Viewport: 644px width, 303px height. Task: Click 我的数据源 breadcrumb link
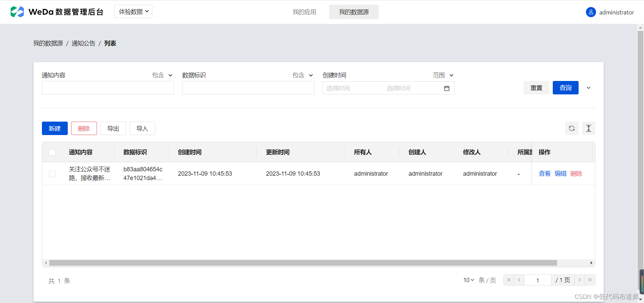(48, 43)
